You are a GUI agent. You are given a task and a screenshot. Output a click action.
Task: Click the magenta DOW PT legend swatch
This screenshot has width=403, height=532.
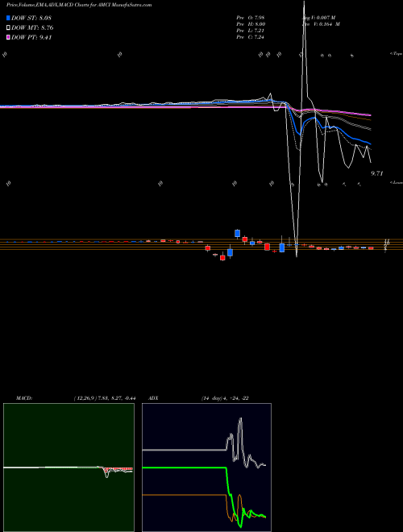point(9,38)
